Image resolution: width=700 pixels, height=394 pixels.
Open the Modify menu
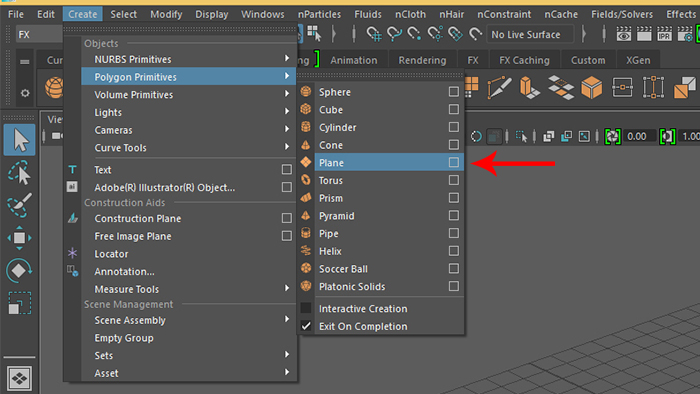[x=166, y=14]
